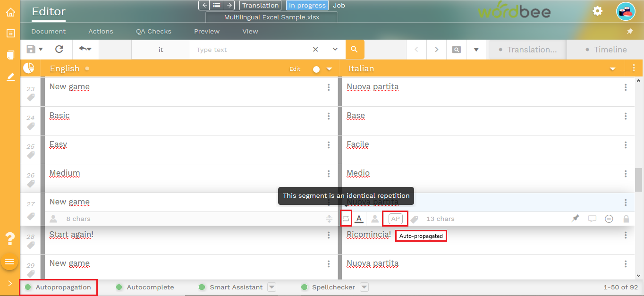This screenshot has height=296, width=644.
Task: Open the Home icon in sidebar
Action: pyautogui.click(x=10, y=12)
